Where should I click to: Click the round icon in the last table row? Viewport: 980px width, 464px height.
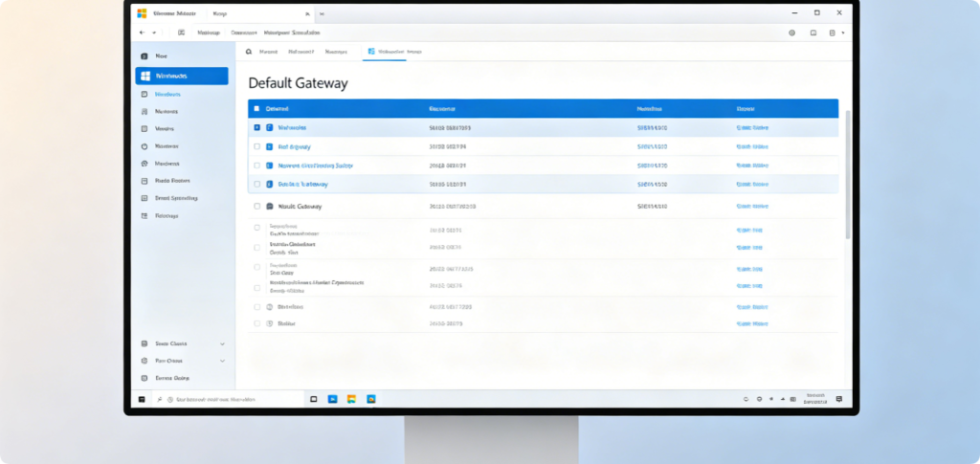pyautogui.click(x=269, y=323)
